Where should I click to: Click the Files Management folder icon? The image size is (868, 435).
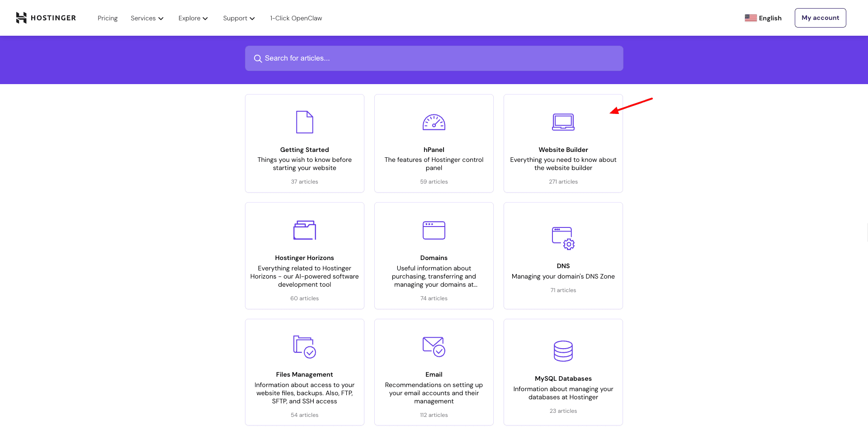(x=304, y=347)
